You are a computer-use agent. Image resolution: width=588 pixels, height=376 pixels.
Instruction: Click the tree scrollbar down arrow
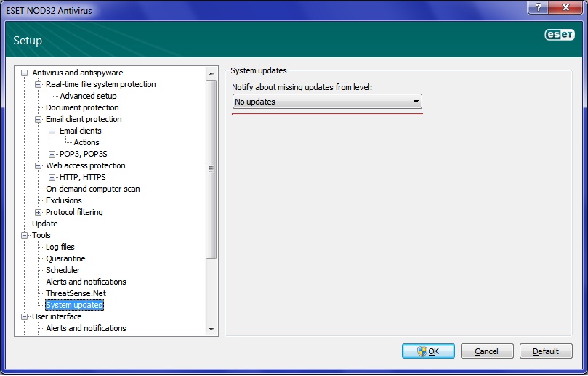[x=212, y=330]
